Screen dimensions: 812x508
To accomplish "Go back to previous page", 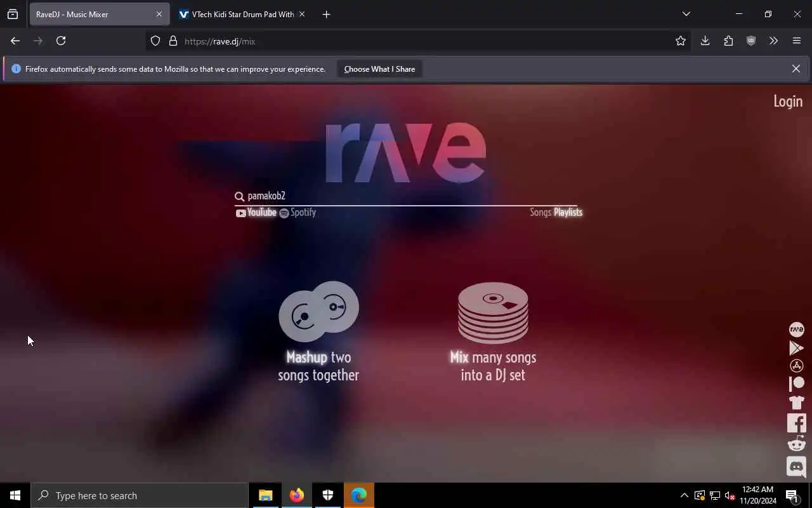I will coord(15,41).
